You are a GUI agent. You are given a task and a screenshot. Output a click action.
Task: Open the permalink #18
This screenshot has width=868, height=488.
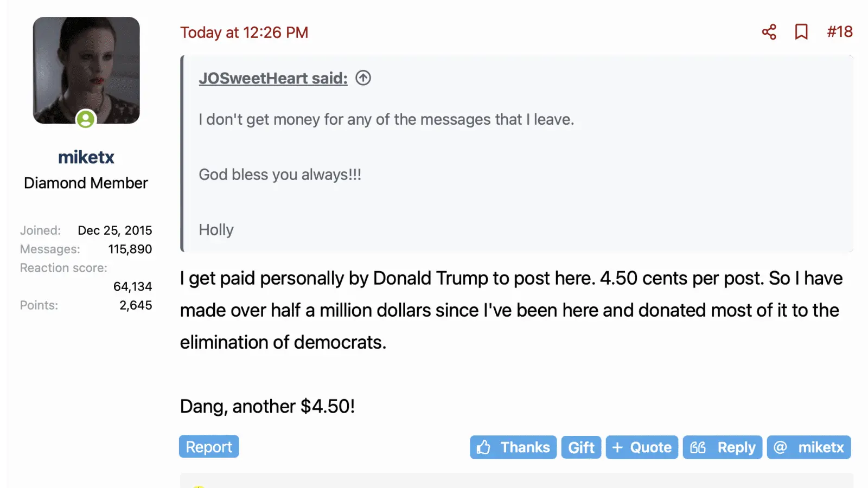839,32
